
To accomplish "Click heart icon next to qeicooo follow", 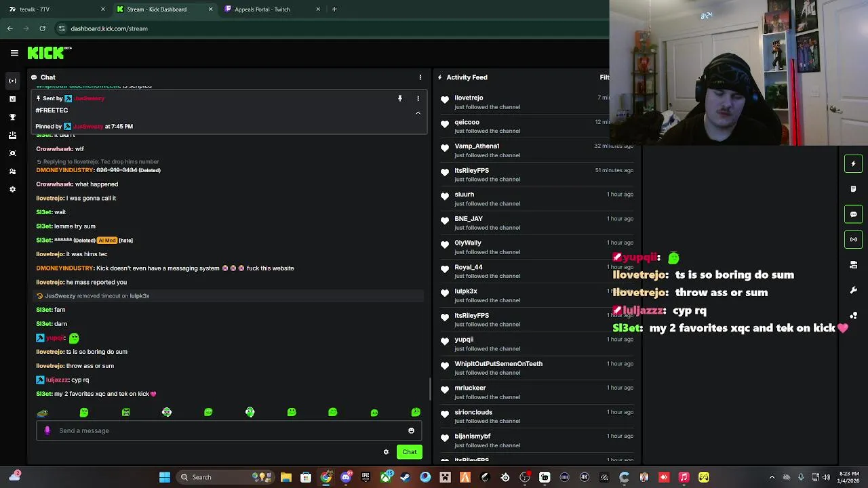I will pyautogui.click(x=445, y=124).
